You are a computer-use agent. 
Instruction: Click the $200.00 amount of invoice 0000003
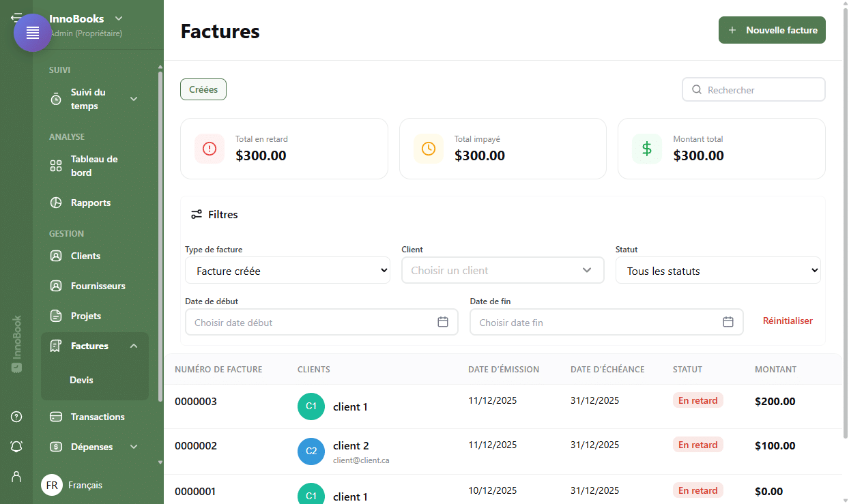pyautogui.click(x=775, y=402)
